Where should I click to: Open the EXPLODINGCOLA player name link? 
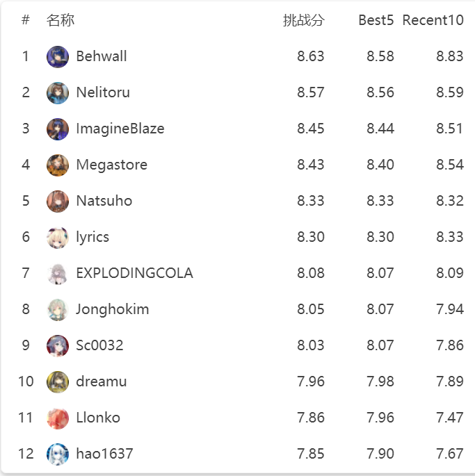coord(135,273)
